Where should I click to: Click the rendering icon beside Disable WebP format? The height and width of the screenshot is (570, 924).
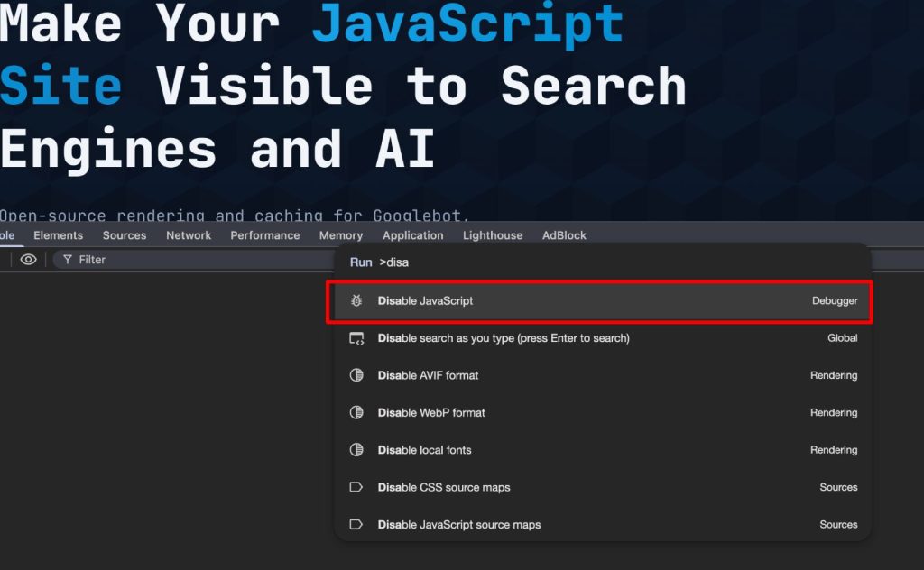(x=356, y=412)
